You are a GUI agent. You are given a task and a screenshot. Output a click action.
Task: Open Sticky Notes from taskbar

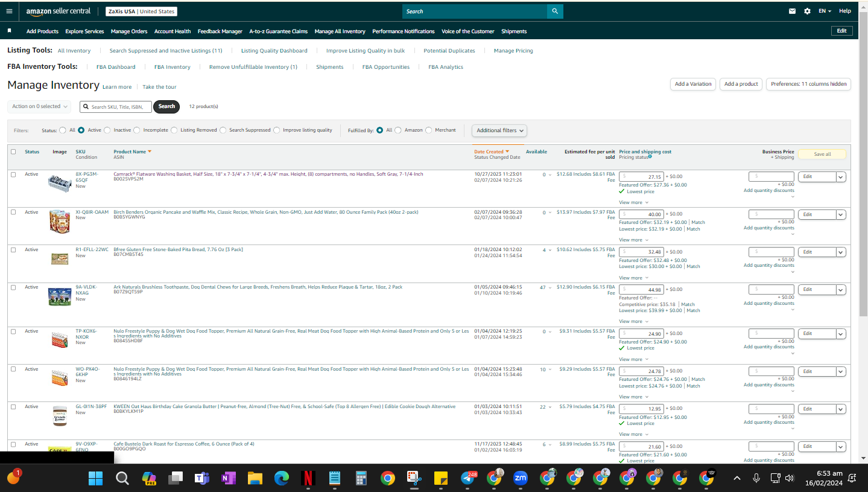(x=440, y=479)
